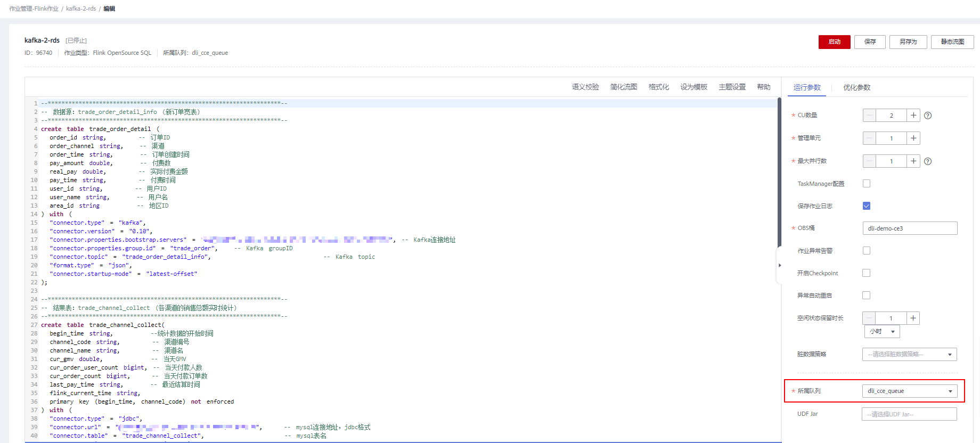This screenshot has height=443, width=980.
Task: Click the job ID text 96740
Action: (x=44, y=53)
